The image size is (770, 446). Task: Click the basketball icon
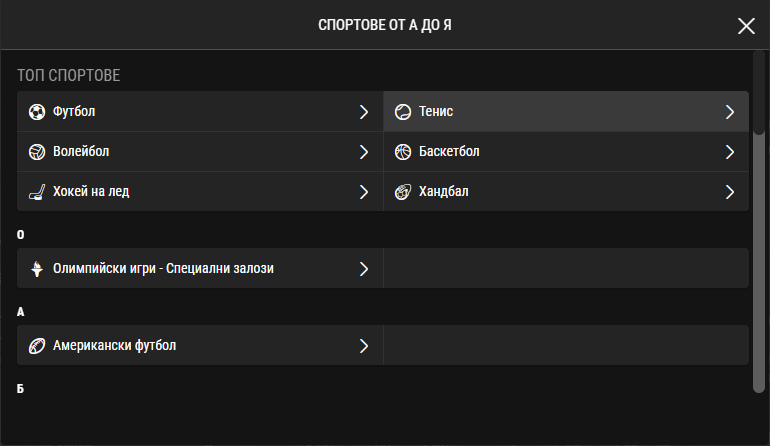tap(403, 152)
